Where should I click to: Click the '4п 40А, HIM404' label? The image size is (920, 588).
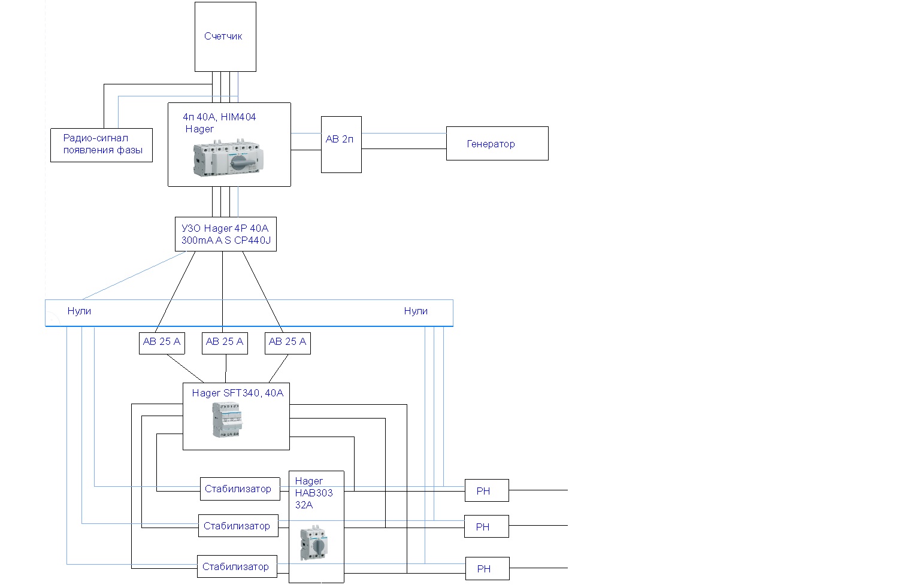click(219, 117)
